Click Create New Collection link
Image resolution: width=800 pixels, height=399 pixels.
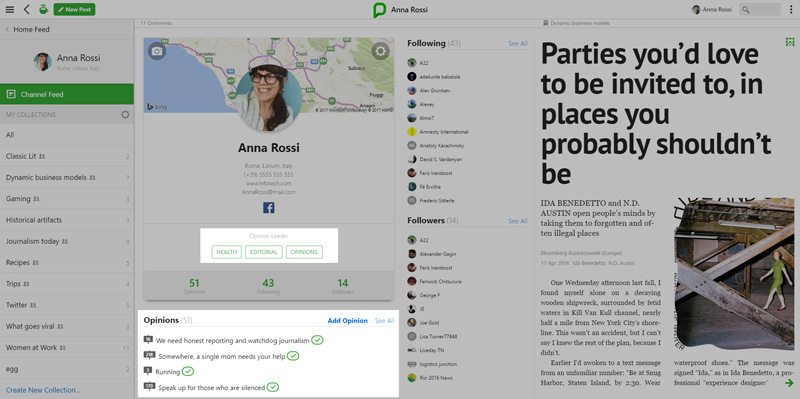click(43, 390)
